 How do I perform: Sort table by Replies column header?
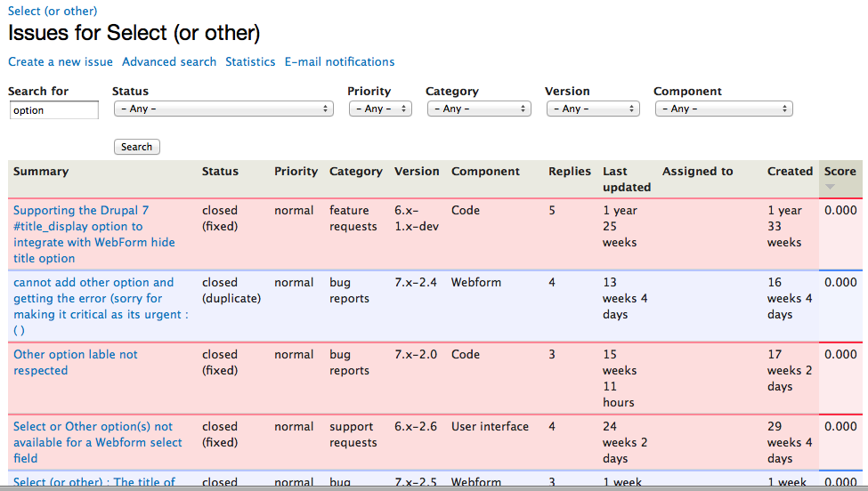pos(570,172)
